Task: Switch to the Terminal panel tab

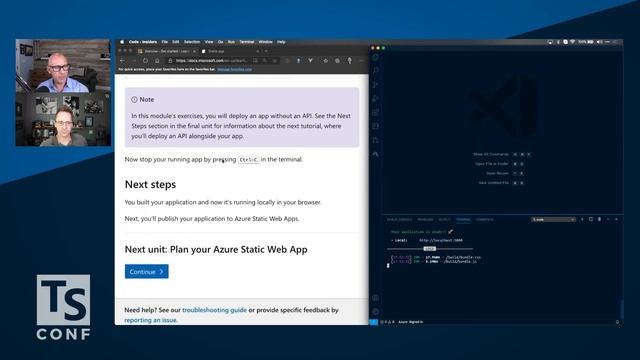Action: click(463, 220)
